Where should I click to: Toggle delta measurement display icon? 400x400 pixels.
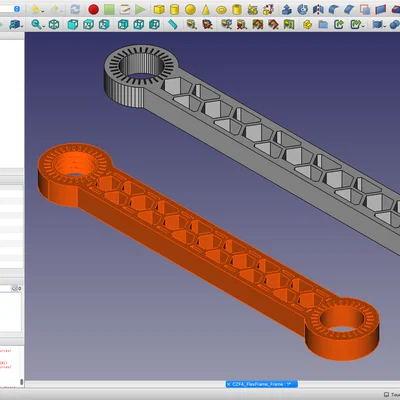click(x=289, y=24)
